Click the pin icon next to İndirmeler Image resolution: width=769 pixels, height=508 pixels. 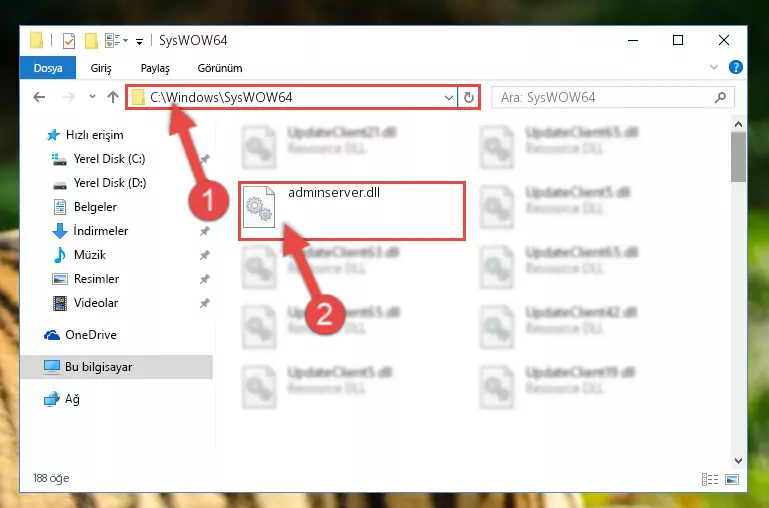click(x=205, y=231)
